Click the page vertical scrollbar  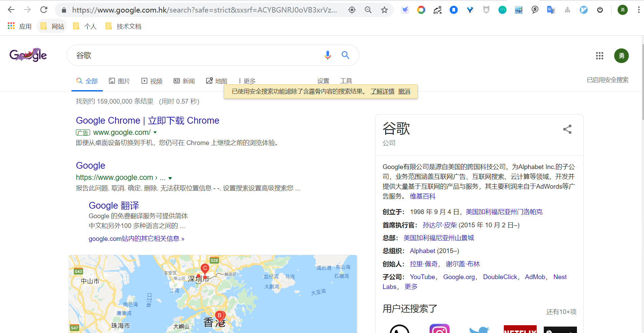643,81
